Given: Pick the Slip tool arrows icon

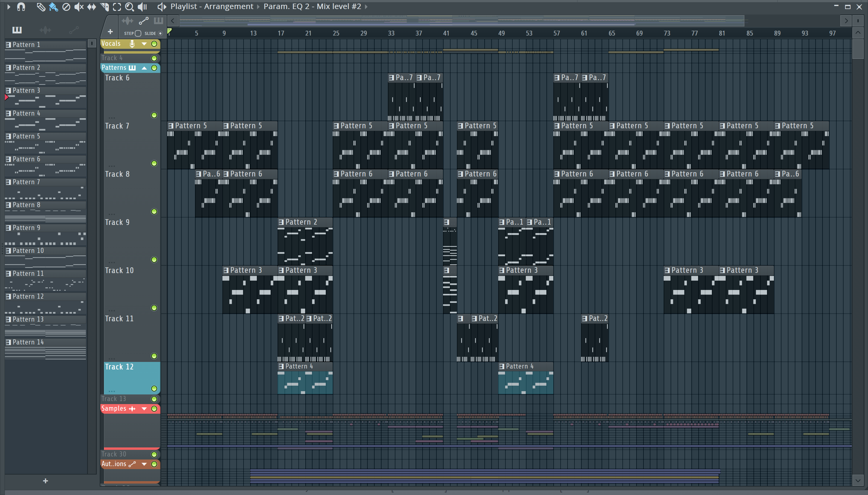Looking at the screenshot, I should [92, 7].
